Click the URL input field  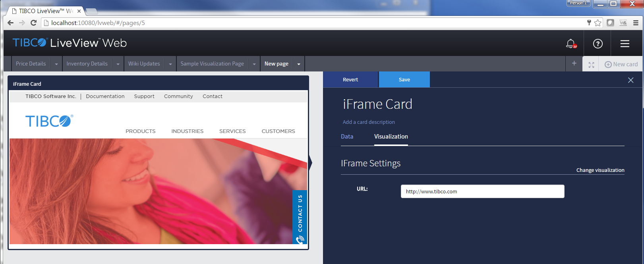click(x=482, y=191)
